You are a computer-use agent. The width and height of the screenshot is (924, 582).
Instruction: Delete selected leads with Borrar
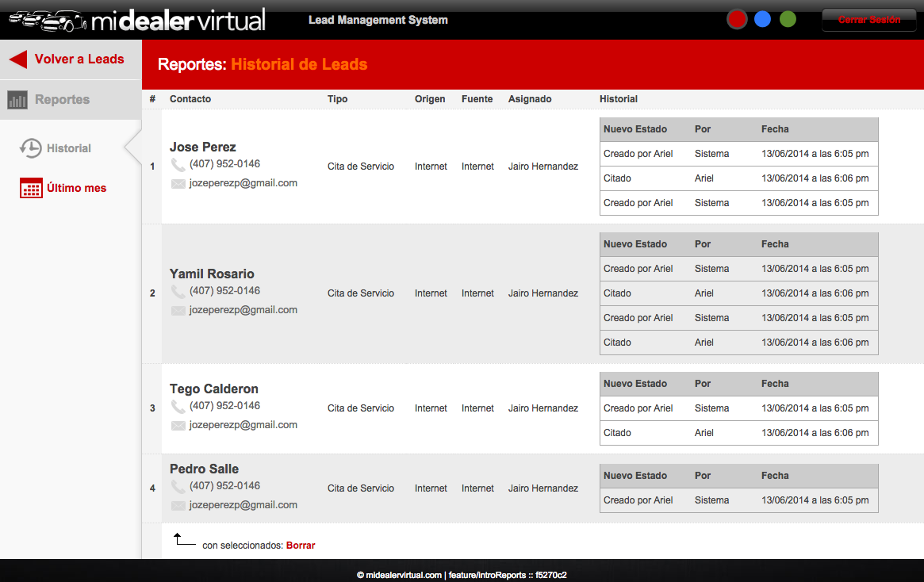click(301, 546)
